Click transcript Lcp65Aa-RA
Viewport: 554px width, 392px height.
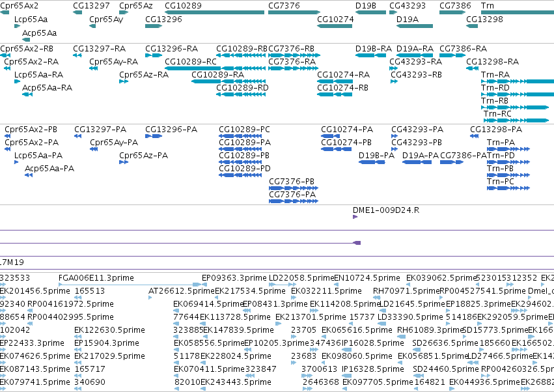tap(38, 75)
